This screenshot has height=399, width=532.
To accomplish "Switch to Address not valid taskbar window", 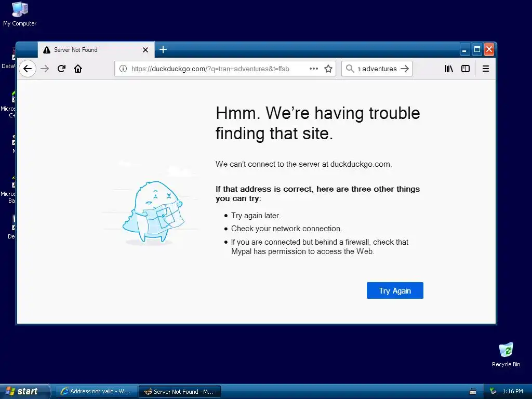I will click(96, 391).
